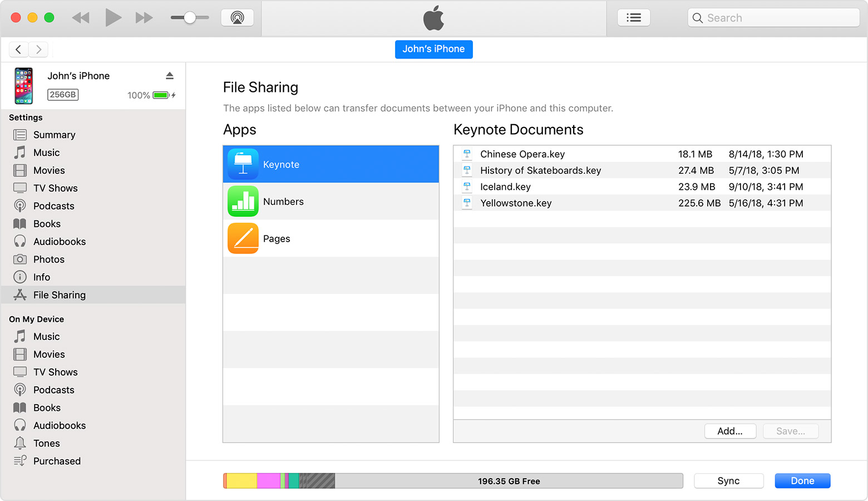The image size is (868, 501).
Task: Click the Apple logo in the status display
Action: [433, 18]
